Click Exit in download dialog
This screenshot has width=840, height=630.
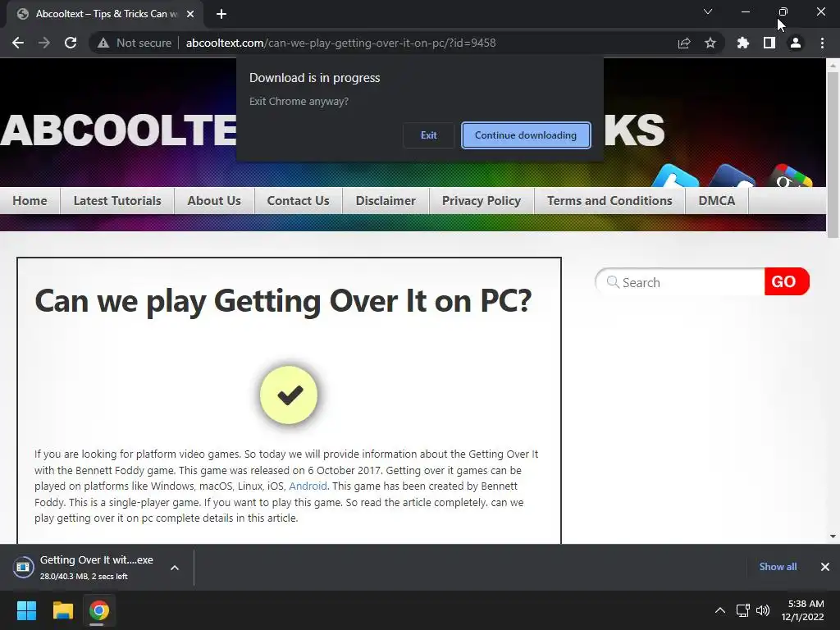point(428,135)
